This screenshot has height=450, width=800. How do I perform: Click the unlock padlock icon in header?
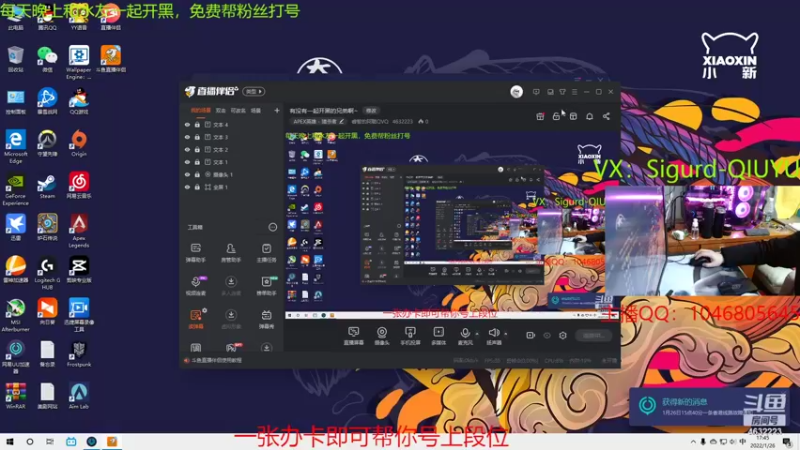(556, 116)
